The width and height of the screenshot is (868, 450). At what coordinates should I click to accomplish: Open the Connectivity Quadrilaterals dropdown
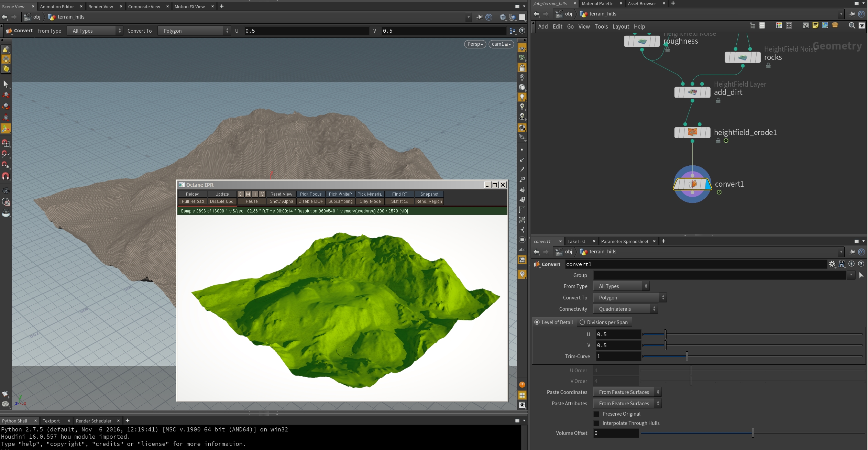(x=625, y=309)
